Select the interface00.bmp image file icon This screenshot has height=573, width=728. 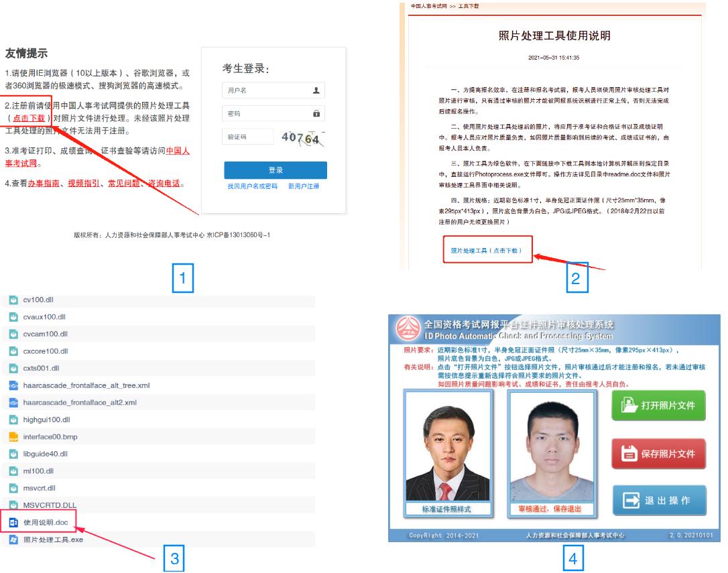[13, 437]
